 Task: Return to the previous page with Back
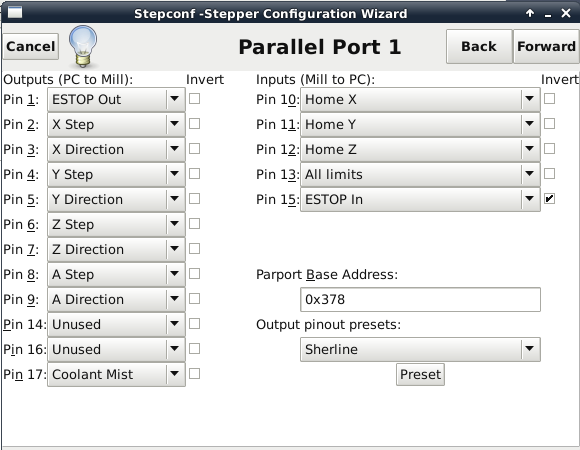(479, 47)
